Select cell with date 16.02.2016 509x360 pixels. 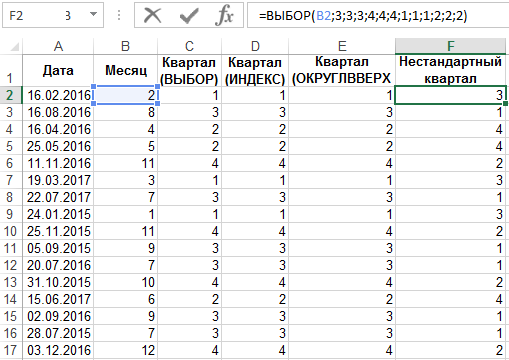pos(58,95)
